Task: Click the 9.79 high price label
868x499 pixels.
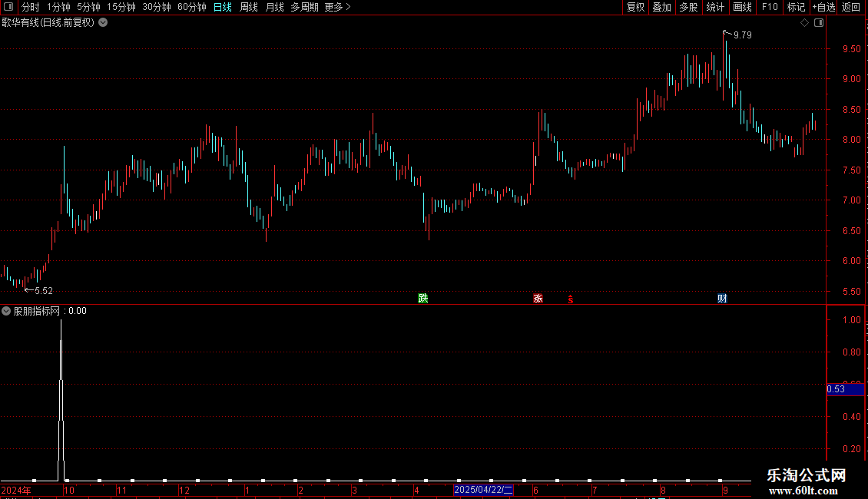Action: [x=743, y=35]
